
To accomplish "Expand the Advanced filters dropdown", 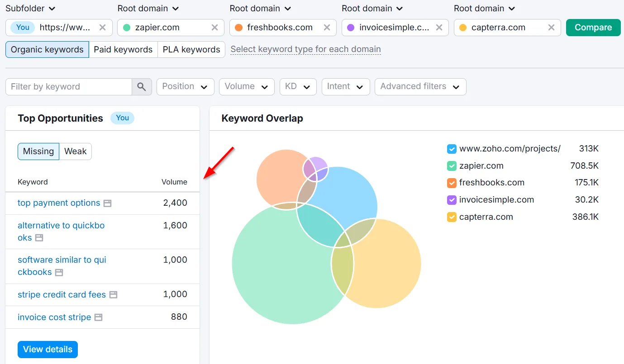I will 420,87.
